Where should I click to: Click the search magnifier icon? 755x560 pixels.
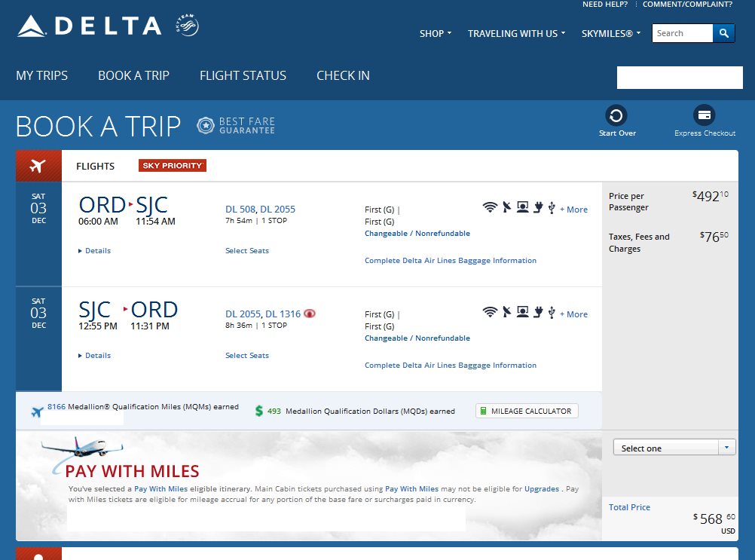(x=723, y=33)
